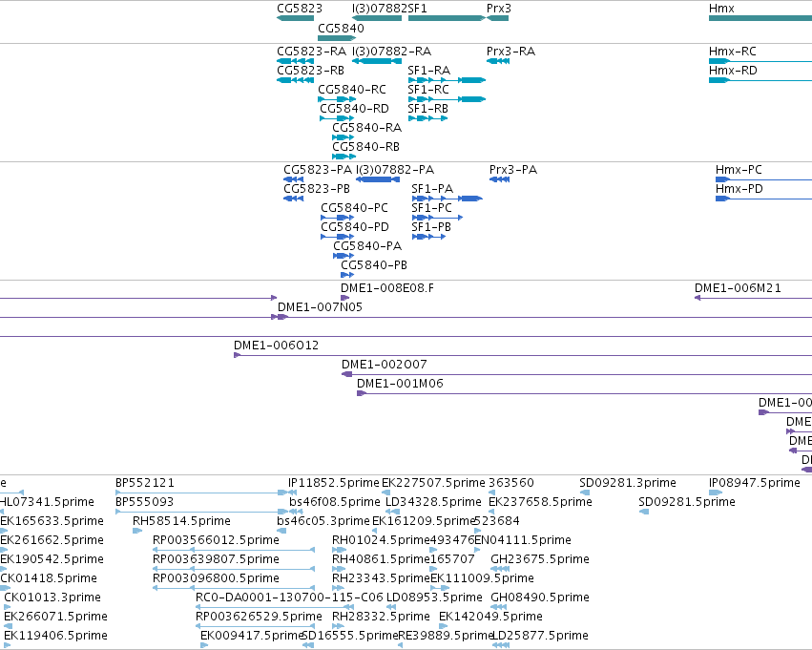
Task: Select the CG5823-RA transcript label
Action: point(311,52)
